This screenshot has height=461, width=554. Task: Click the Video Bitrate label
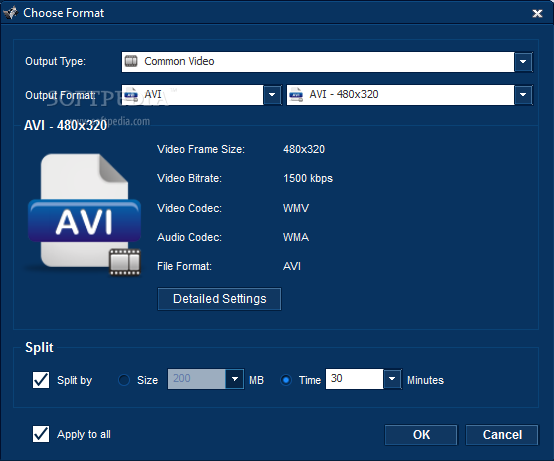189,178
